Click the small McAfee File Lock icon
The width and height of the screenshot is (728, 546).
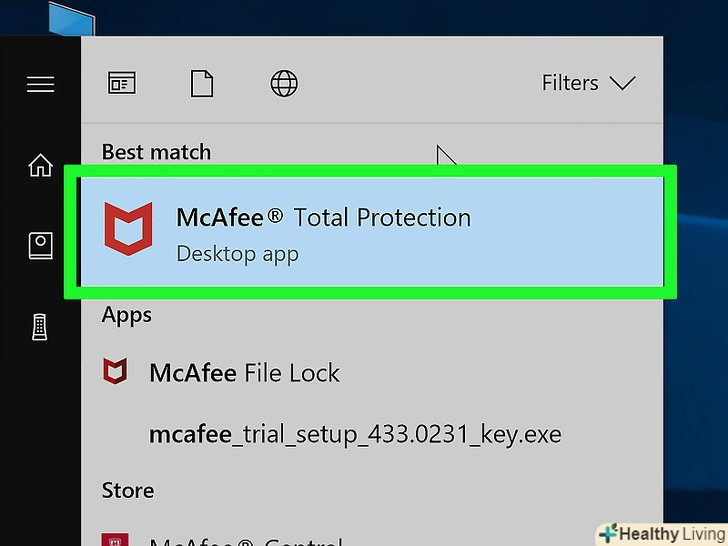[x=116, y=373]
